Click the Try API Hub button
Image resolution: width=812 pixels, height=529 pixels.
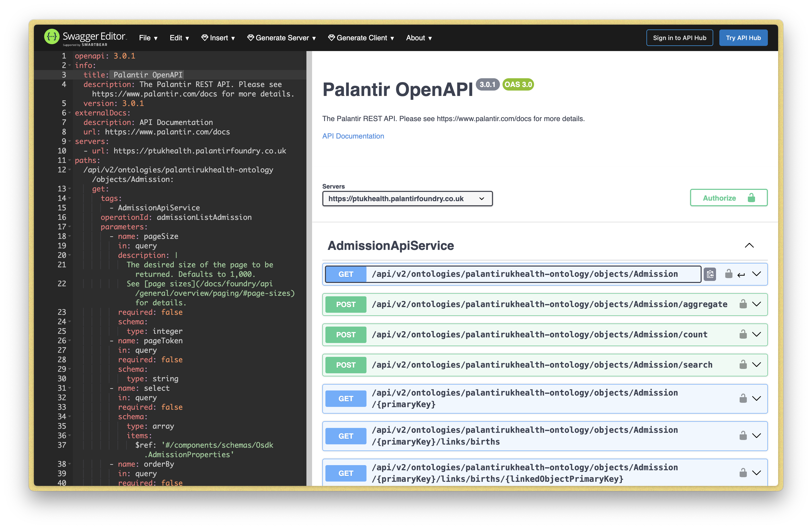[x=743, y=37]
